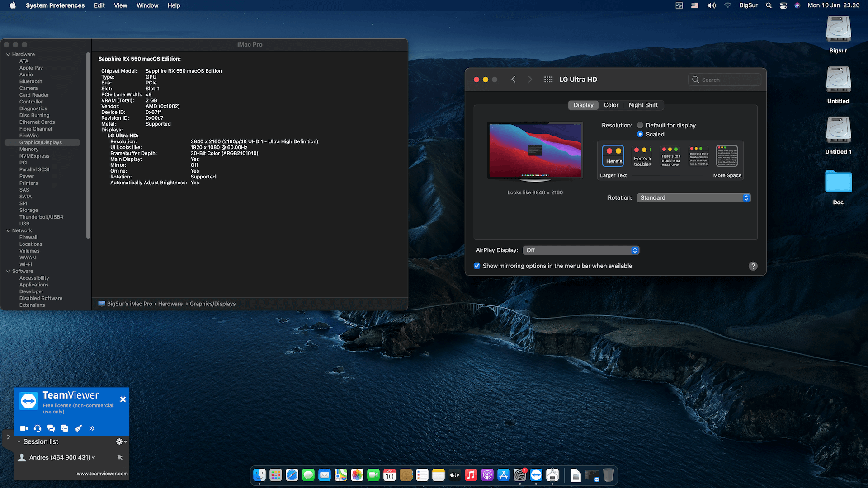
Task: Switch to the Color tab
Action: (611, 105)
